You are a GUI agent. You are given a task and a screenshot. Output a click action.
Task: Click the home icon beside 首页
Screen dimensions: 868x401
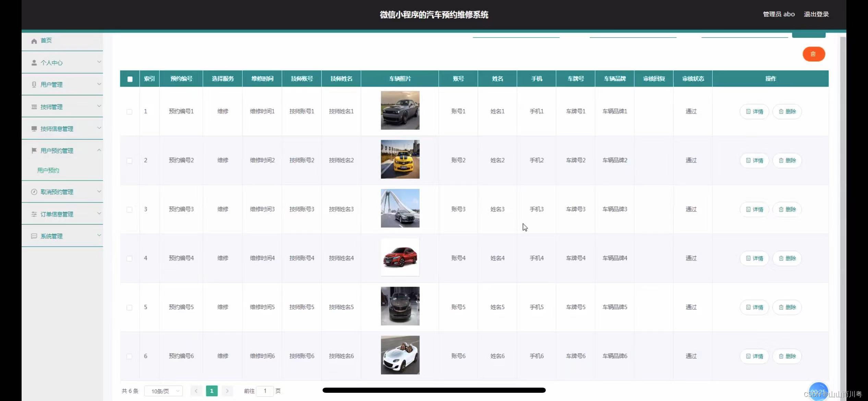pos(34,41)
